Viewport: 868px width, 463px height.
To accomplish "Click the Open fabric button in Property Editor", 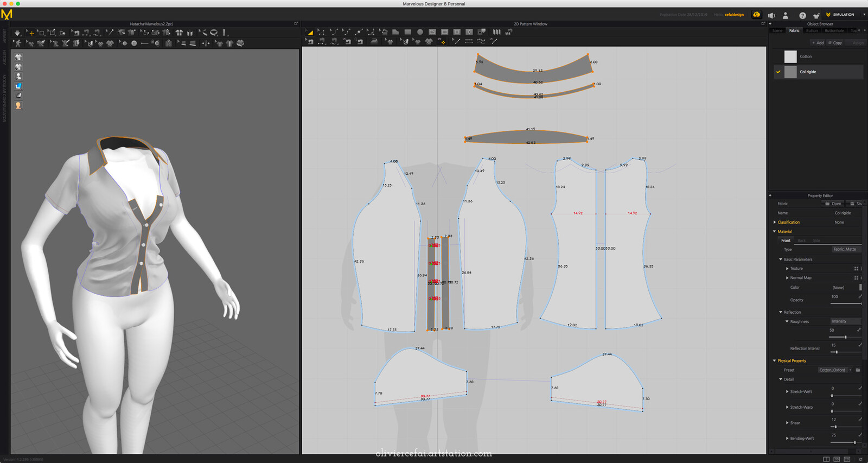I will click(x=834, y=204).
